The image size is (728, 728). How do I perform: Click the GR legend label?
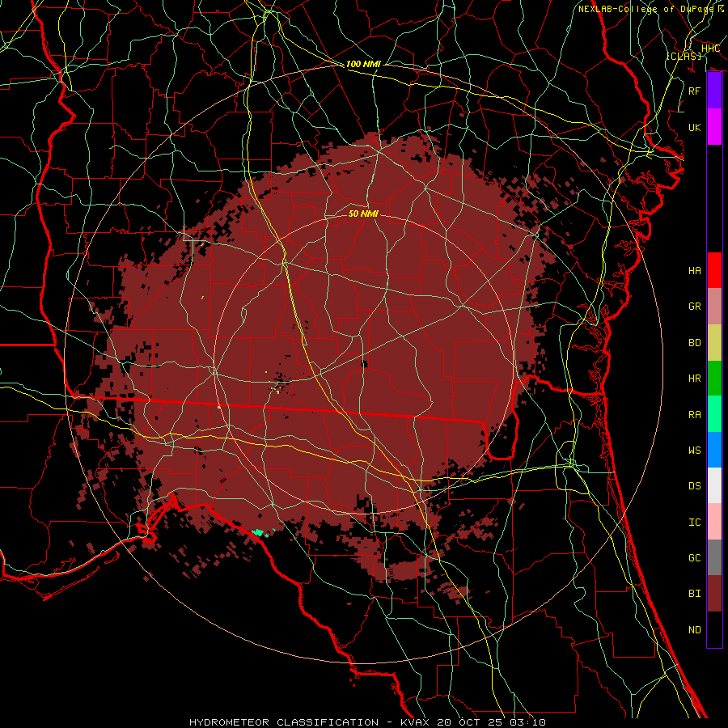point(694,307)
